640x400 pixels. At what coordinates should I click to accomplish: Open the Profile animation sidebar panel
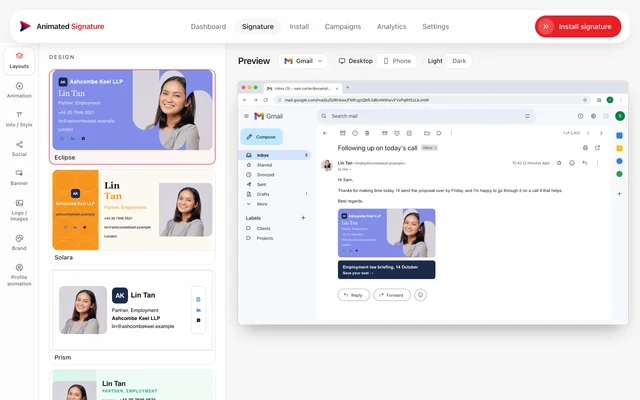point(19,275)
